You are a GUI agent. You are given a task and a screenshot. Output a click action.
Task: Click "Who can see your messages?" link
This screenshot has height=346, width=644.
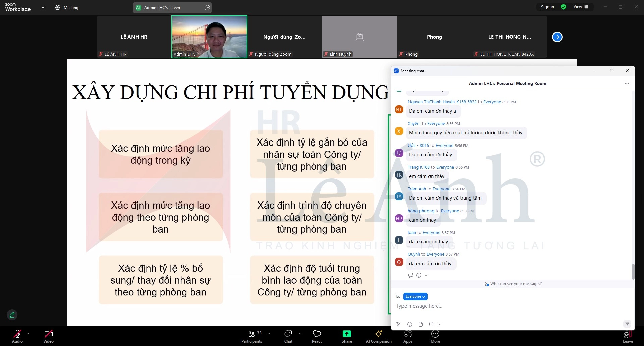(516, 284)
